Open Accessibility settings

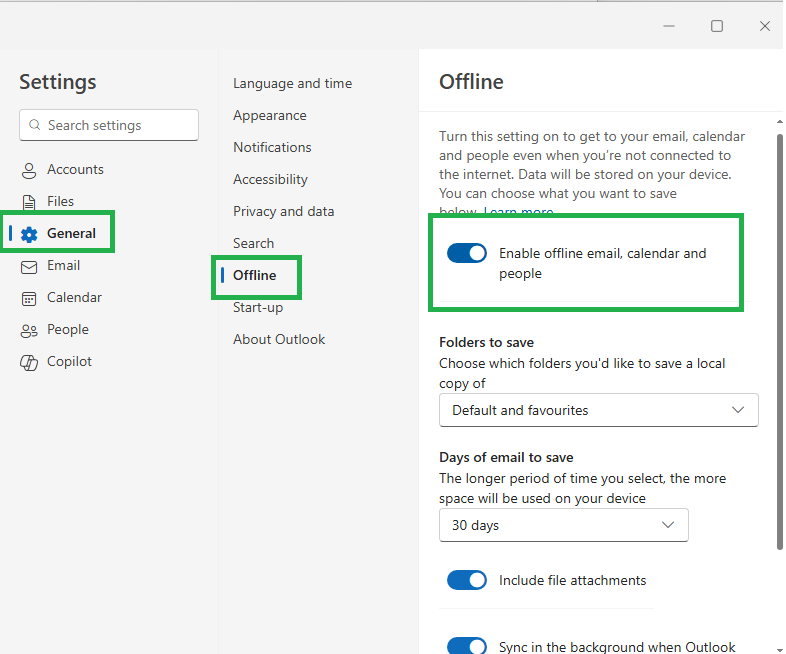click(x=270, y=179)
